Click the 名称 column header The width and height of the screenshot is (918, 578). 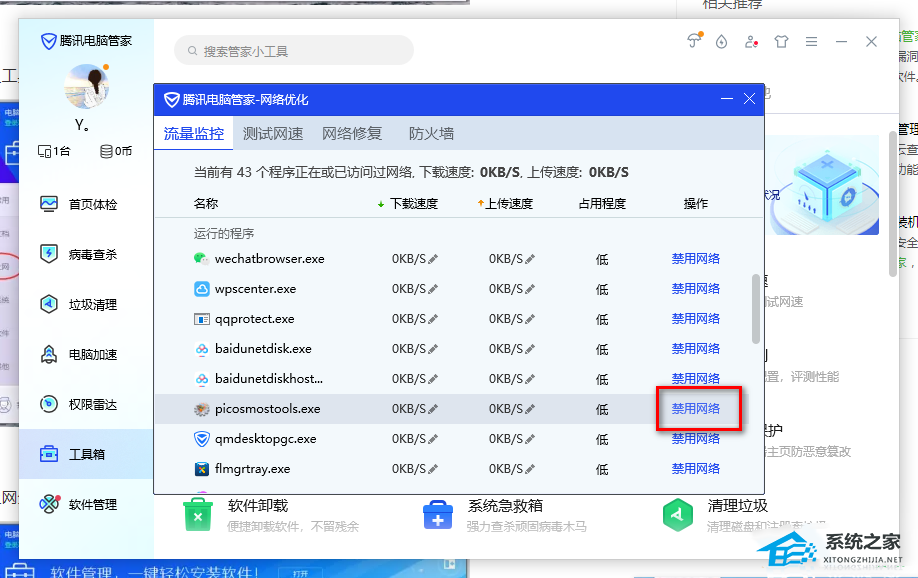pyautogui.click(x=205, y=204)
